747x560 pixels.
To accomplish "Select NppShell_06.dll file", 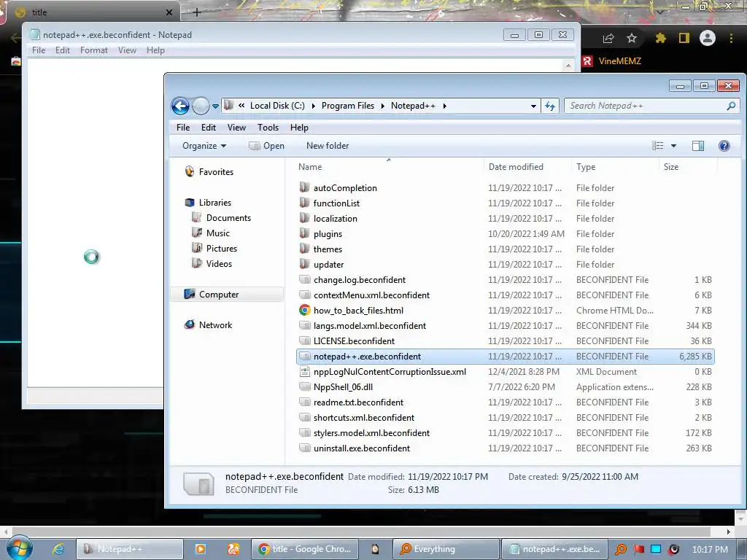I will click(343, 386).
